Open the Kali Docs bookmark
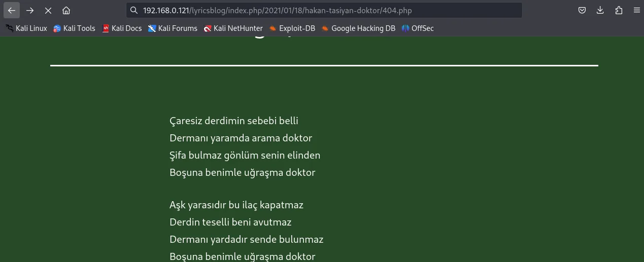 tap(122, 28)
